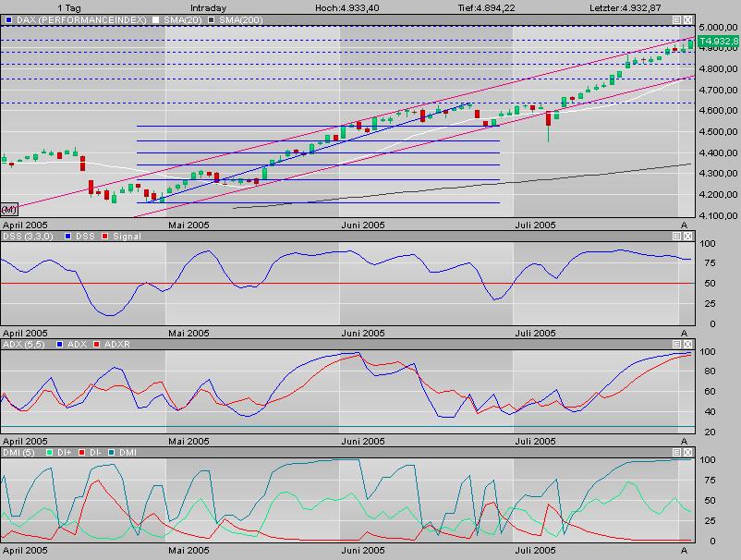The image size is (741, 560).
Task: Open the DSS indicator panel settings icon
Action: (x=676, y=236)
